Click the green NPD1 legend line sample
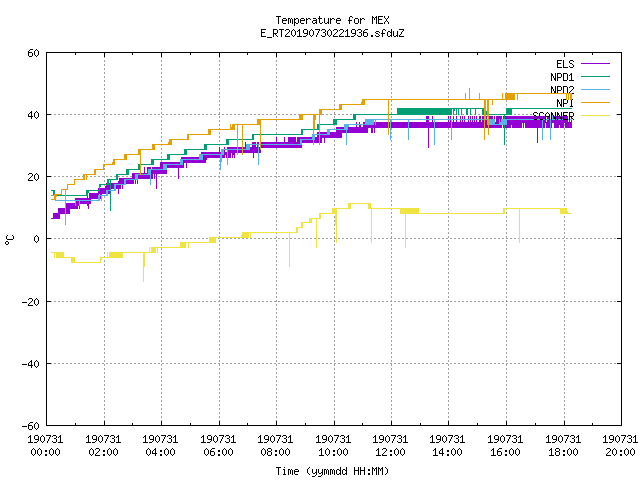This screenshot has width=640, height=480. click(x=595, y=76)
